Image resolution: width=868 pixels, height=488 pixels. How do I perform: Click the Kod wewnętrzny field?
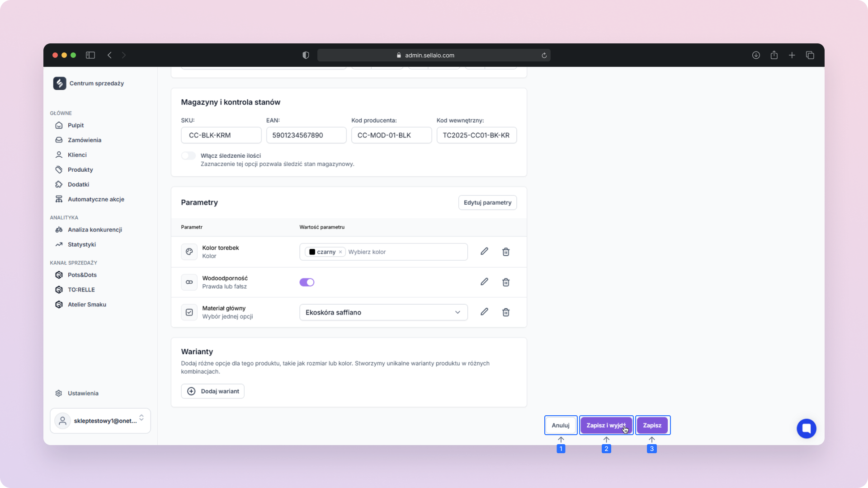476,135
